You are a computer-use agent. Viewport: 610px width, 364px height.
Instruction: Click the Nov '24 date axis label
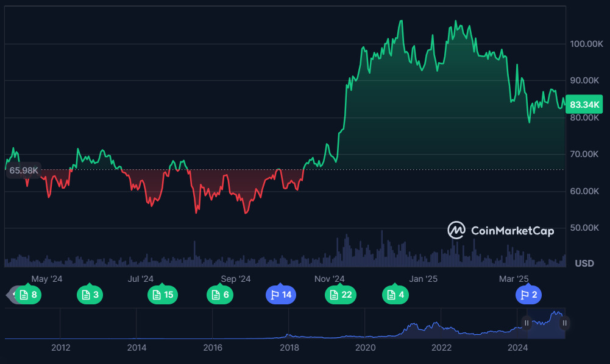[329, 279]
